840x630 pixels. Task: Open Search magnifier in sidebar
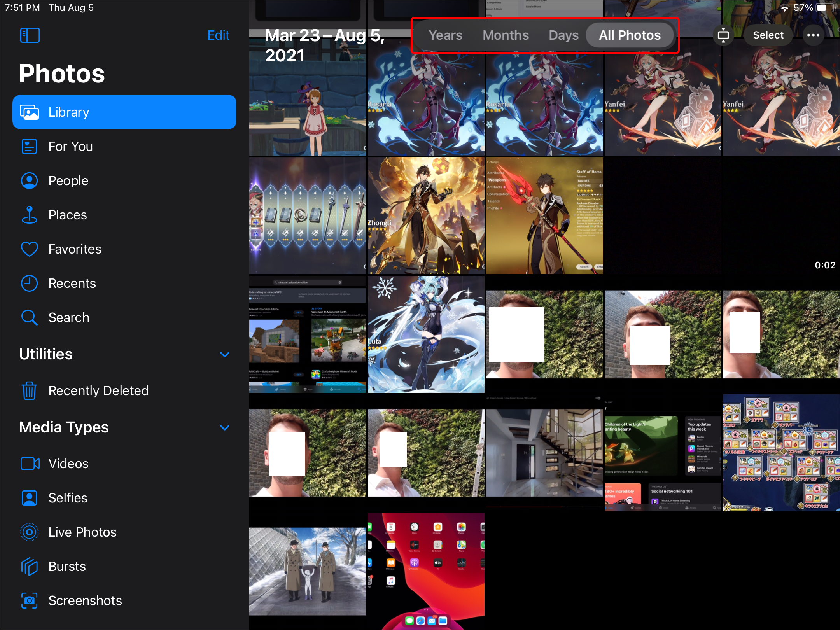[30, 317]
